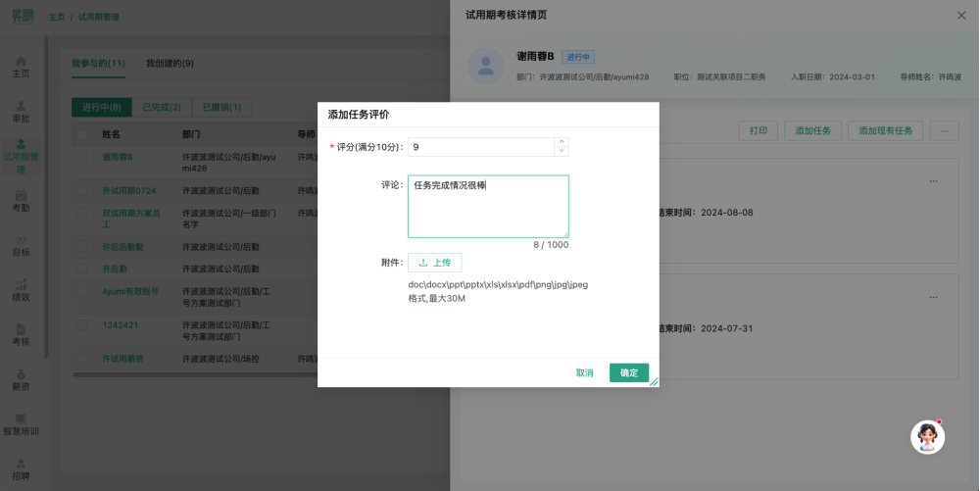Screen dimensions: 980x491
Task: Open 主页 home icon in sidebar
Action: point(20,62)
